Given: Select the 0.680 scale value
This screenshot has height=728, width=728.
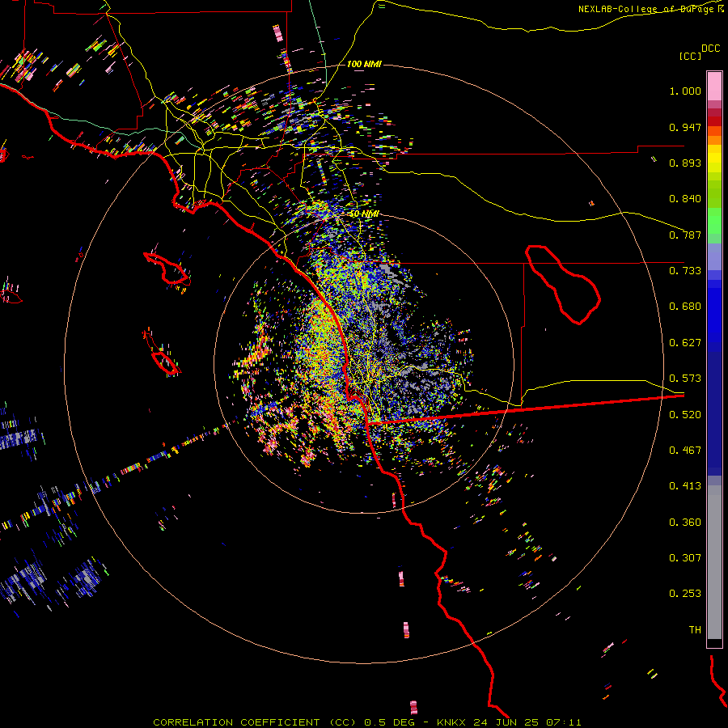Looking at the screenshot, I should click(685, 307).
